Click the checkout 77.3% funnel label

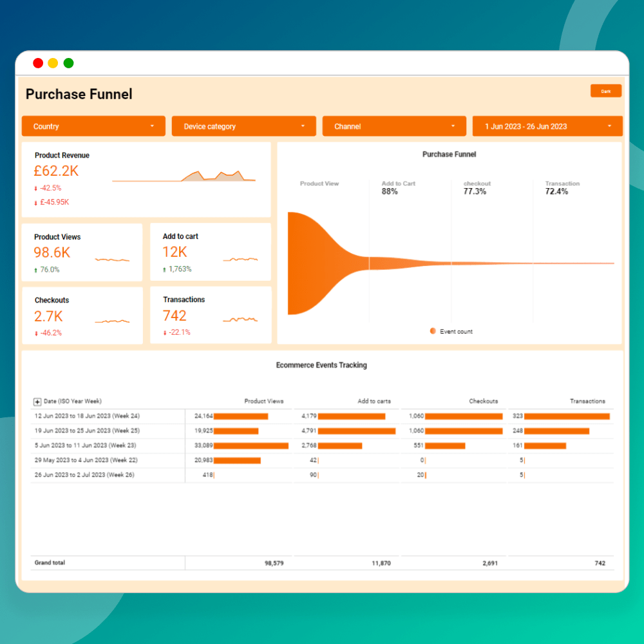pos(477,187)
